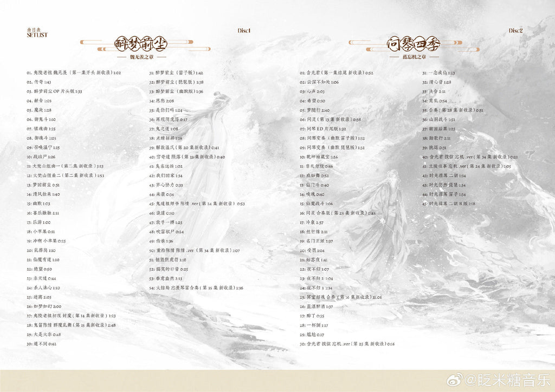555x392 pixels.
Task: Click the Disc1 label
Action: pyautogui.click(x=244, y=30)
